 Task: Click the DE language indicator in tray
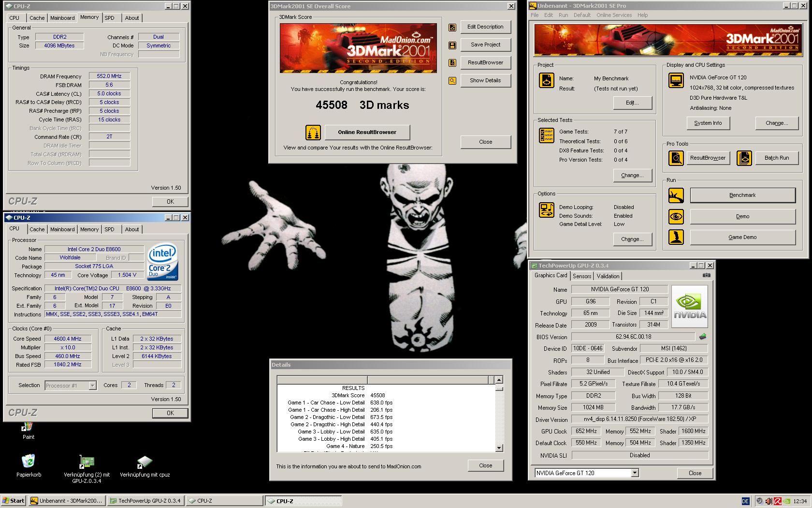[745, 501]
